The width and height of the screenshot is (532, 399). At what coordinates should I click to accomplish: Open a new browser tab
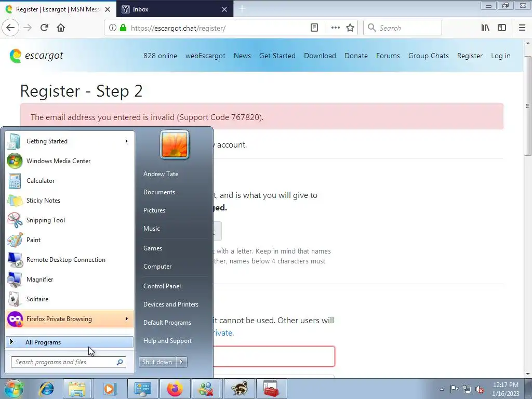tap(242, 9)
